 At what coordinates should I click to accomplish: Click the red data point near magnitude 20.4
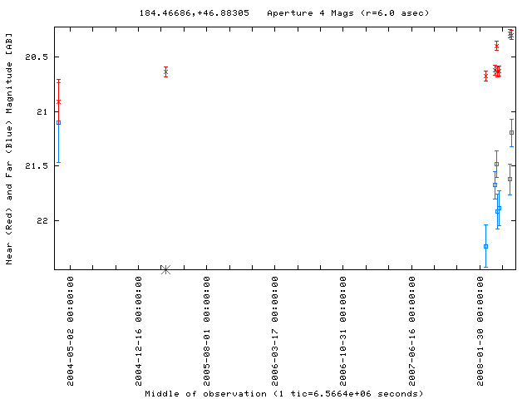(496, 46)
